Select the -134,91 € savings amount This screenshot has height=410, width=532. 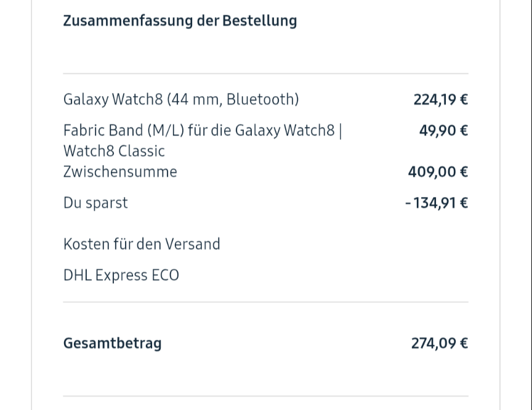click(x=437, y=203)
